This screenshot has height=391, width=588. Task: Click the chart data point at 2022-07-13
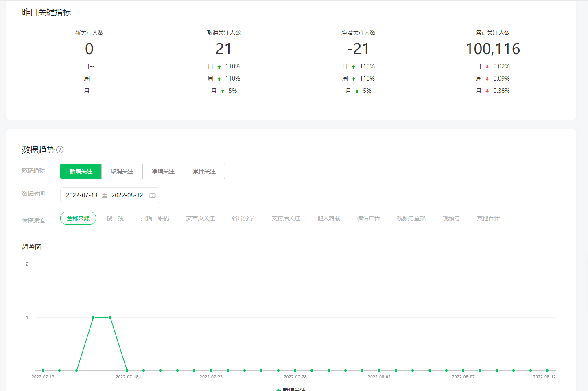click(43, 371)
